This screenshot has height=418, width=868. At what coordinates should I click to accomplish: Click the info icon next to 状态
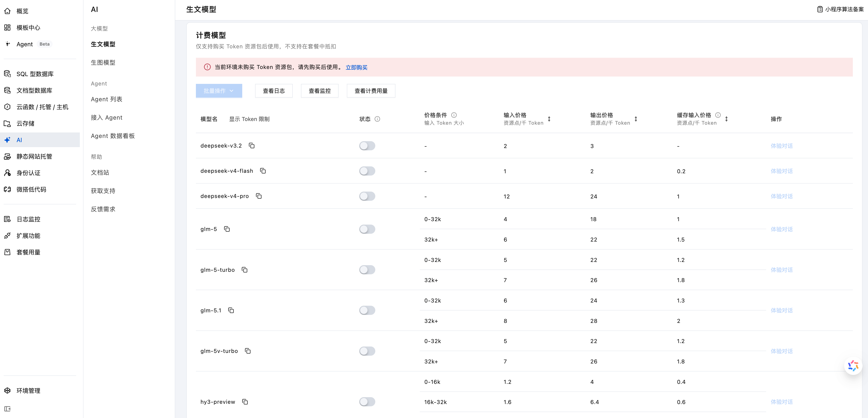[377, 119]
